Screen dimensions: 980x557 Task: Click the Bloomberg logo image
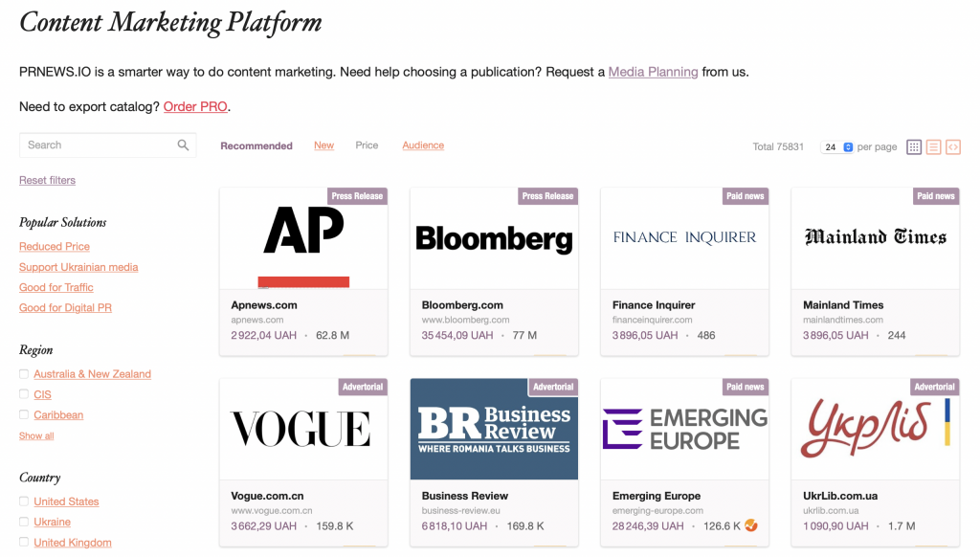494,238
